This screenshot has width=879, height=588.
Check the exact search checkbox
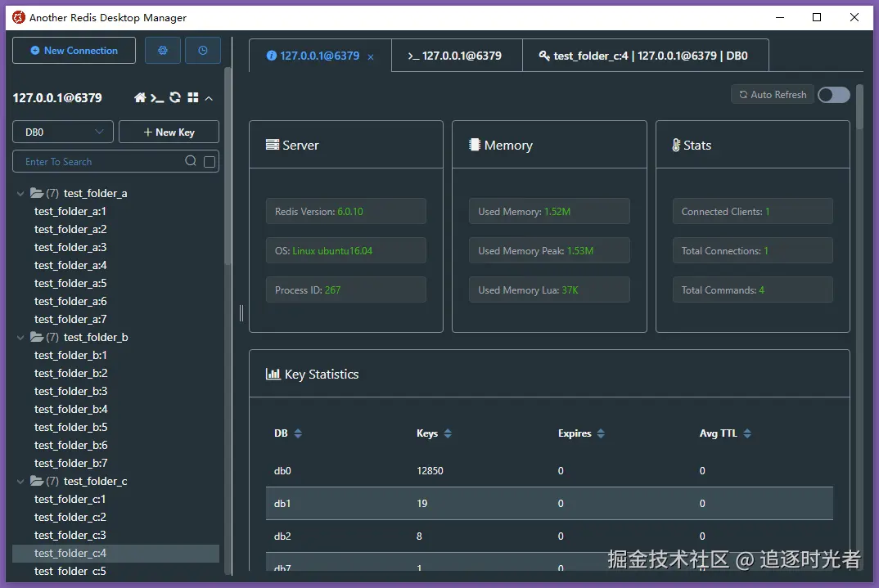[210, 162]
